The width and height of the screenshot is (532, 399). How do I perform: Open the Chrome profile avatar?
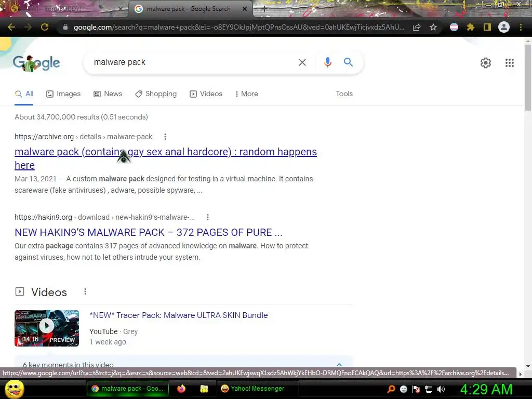[504, 27]
